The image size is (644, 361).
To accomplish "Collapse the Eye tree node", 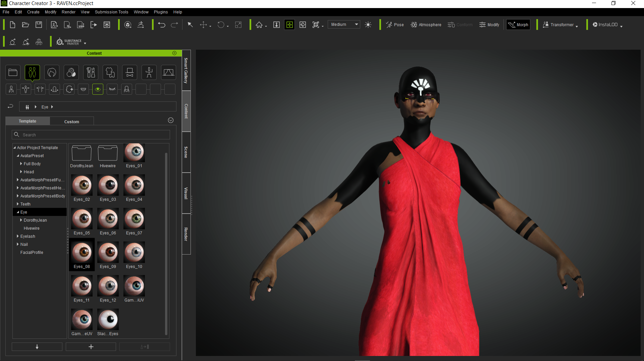I will 18,212.
